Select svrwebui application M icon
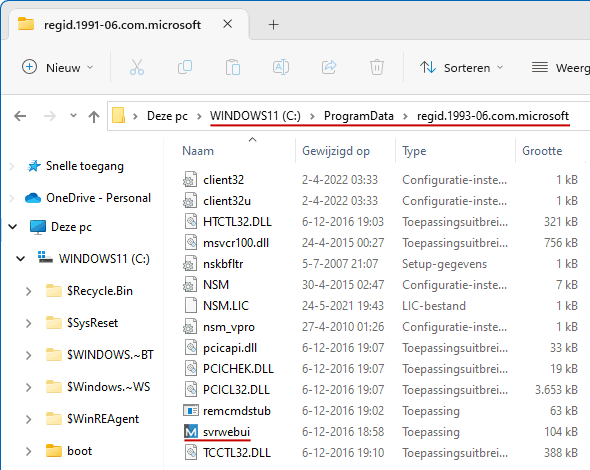 click(190, 432)
